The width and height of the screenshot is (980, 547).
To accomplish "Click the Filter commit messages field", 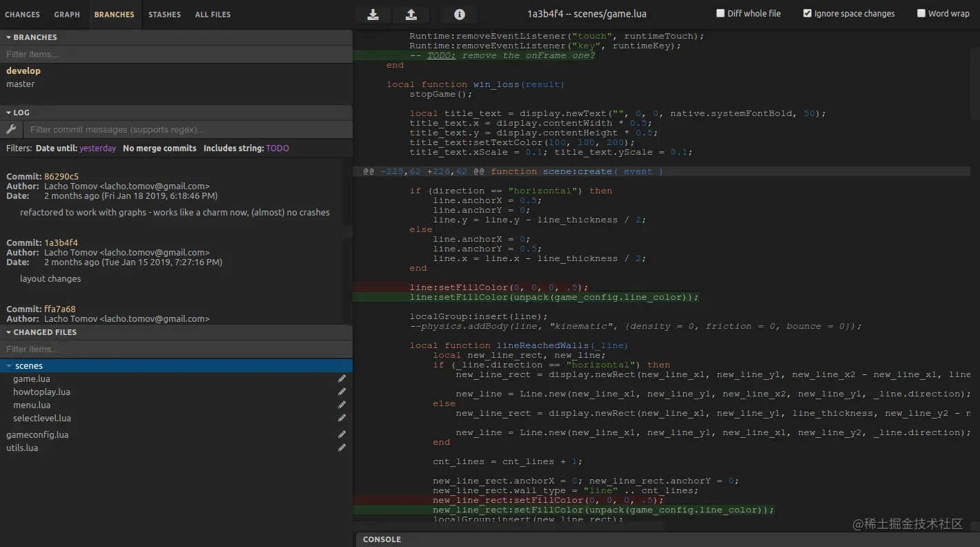I will point(188,129).
